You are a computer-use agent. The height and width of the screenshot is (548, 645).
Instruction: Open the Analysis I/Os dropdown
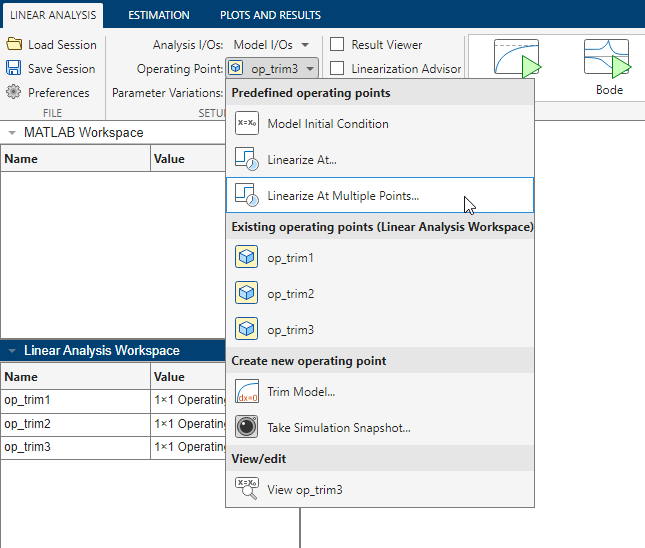coord(271,44)
